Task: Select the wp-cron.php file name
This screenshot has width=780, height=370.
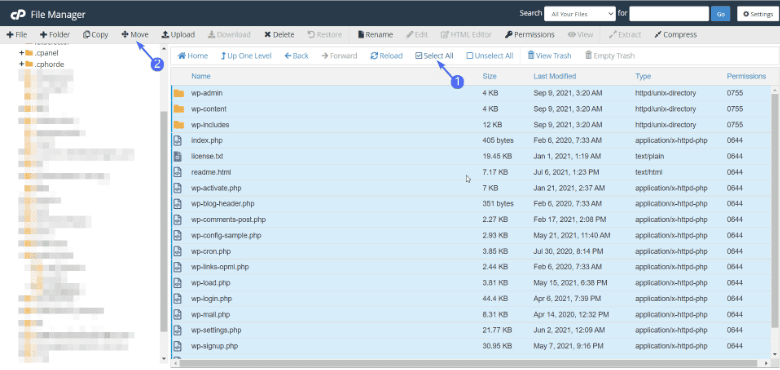Action: (211, 251)
